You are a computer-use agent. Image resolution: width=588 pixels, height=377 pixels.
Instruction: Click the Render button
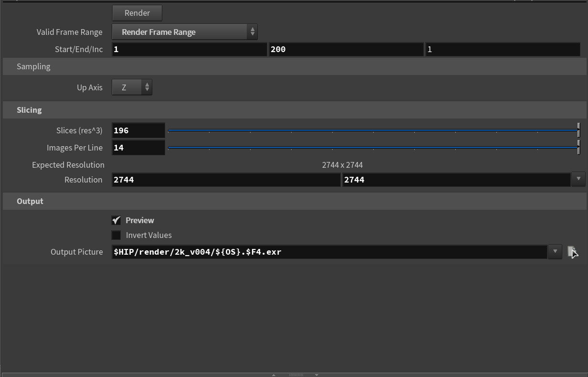pyautogui.click(x=137, y=13)
